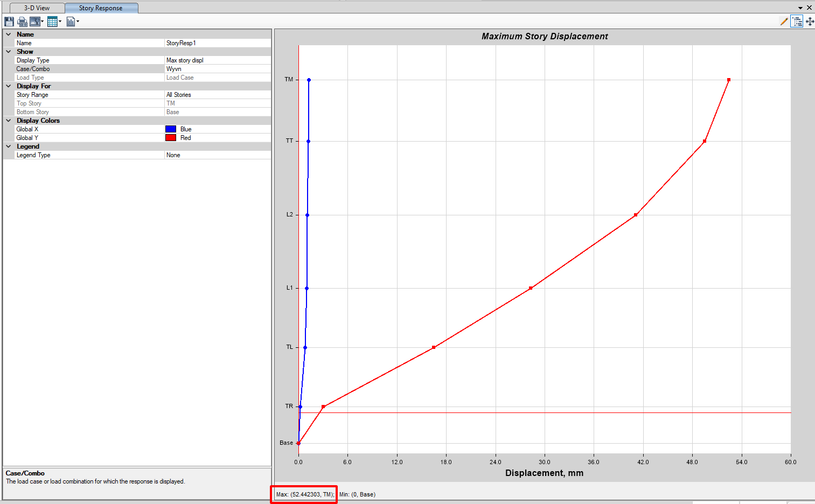Screen dimensions: 815x504
Task: Collapse the Show property group
Action: 9,52
